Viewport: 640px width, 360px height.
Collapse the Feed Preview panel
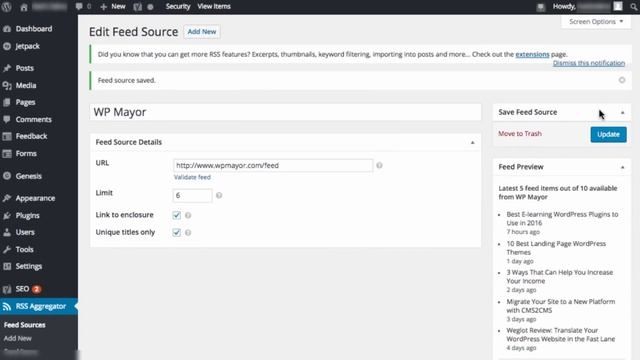pos(622,167)
